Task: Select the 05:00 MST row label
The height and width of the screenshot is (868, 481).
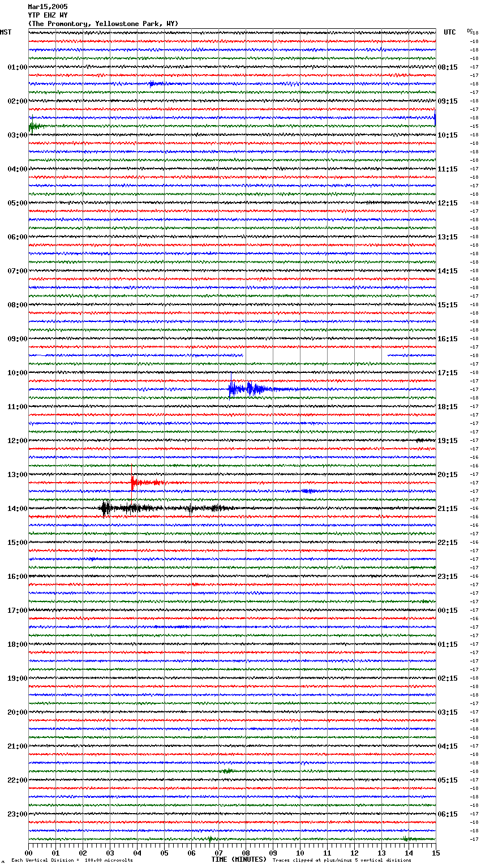Action: [x=18, y=203]
